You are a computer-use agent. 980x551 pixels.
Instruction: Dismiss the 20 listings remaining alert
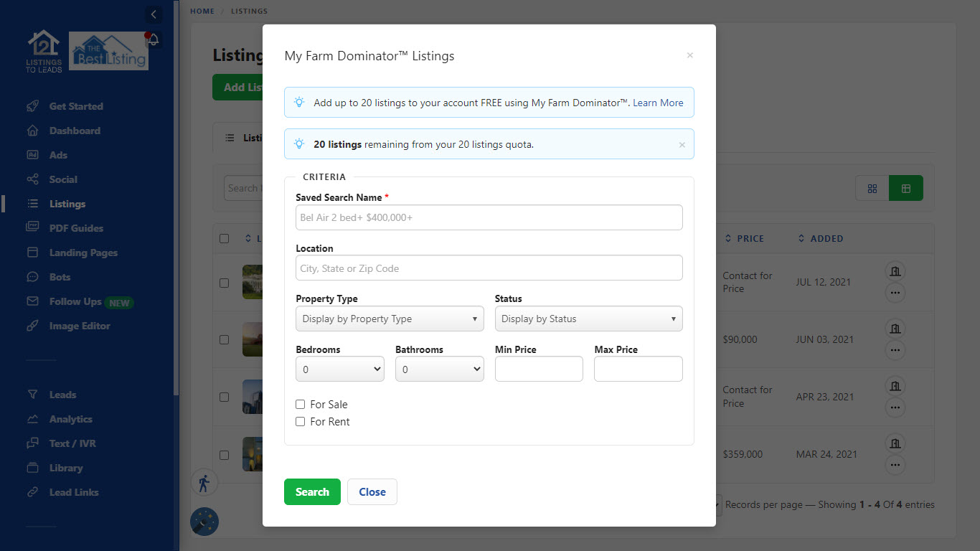[682, 145]
